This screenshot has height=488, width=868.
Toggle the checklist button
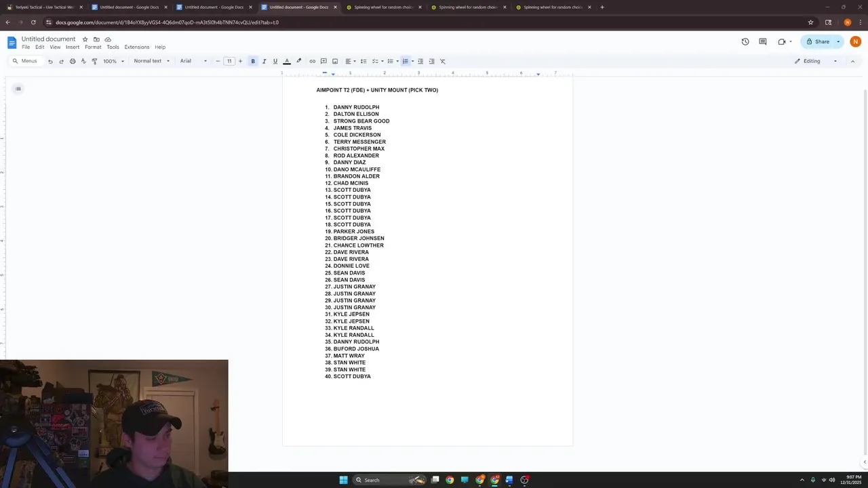(375, 61)
